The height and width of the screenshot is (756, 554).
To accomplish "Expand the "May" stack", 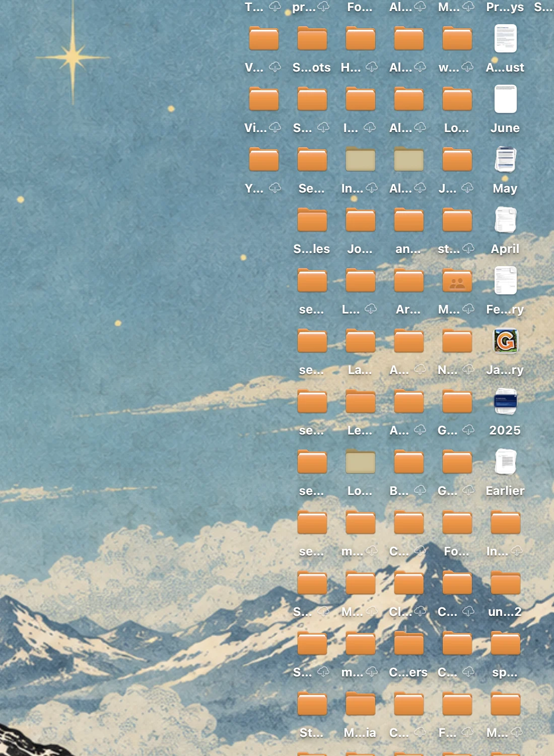I will [x=505, y=160].
